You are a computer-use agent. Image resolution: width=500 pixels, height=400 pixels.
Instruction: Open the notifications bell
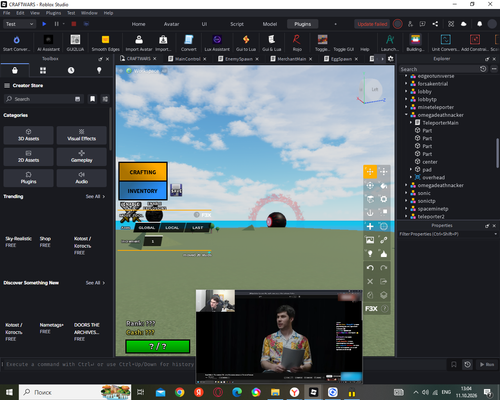(479, 24)
